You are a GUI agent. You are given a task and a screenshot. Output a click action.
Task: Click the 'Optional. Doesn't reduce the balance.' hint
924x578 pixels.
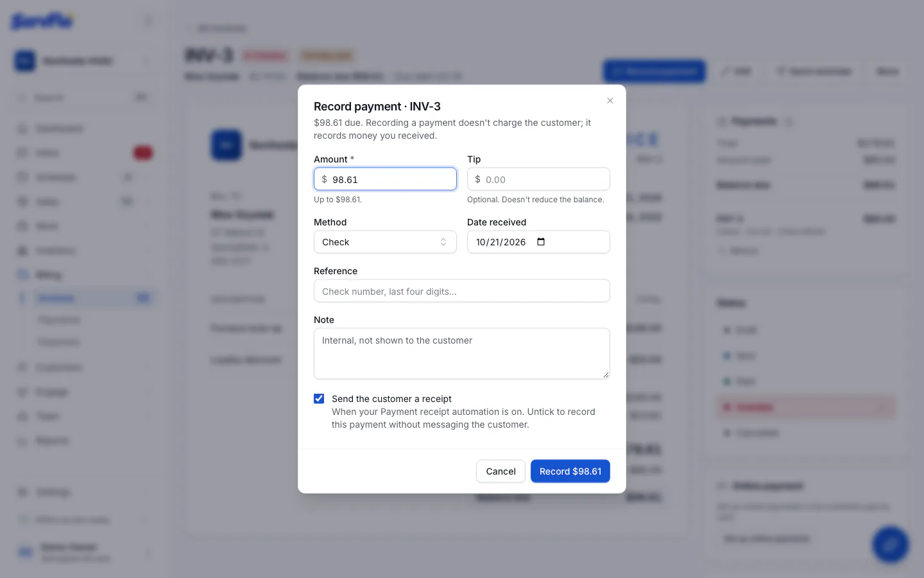(536, 200)
